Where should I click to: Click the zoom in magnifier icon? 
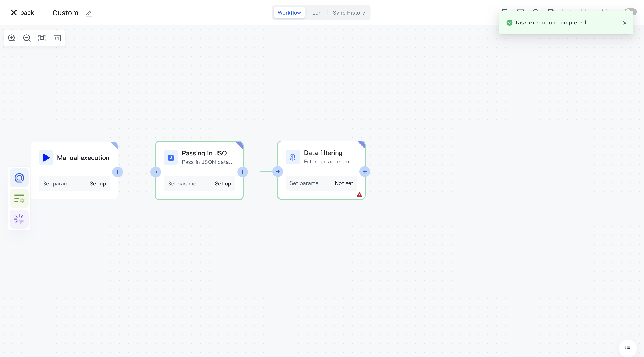tap(11, 38)
